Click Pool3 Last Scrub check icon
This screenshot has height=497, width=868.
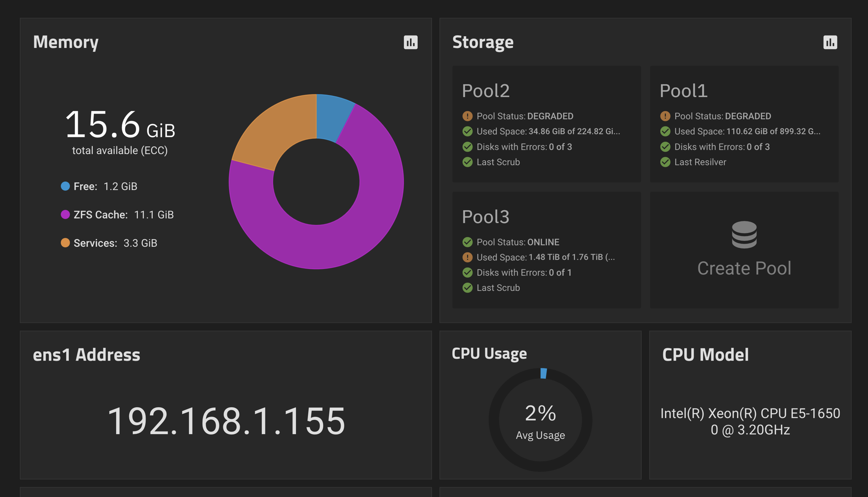click(467, 288)
